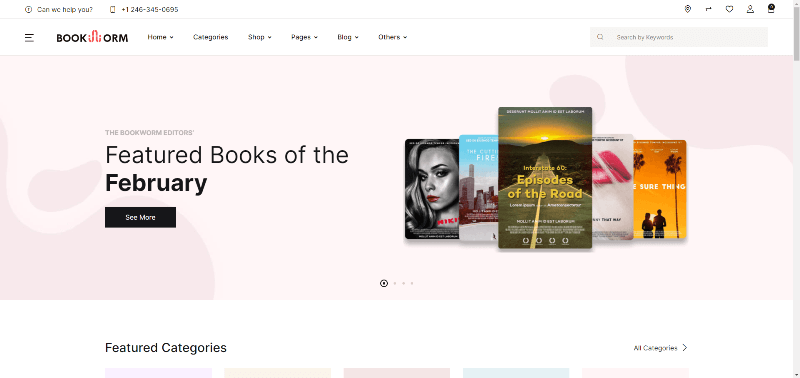Open the All Categories link
This screenshot has height=378, width=800.
coord(655,348)
